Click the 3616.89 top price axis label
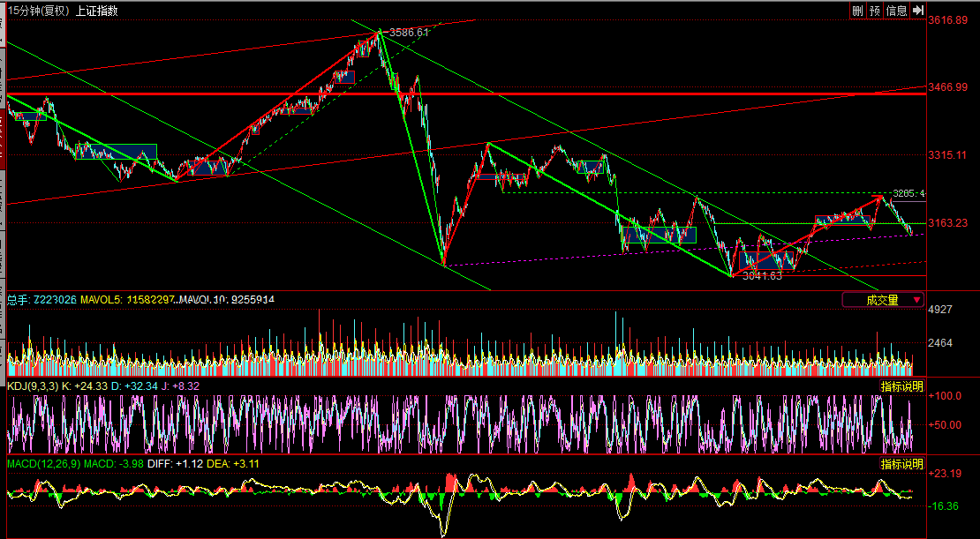The height and width of the screenshot is (539, 980). click(948, 19)
